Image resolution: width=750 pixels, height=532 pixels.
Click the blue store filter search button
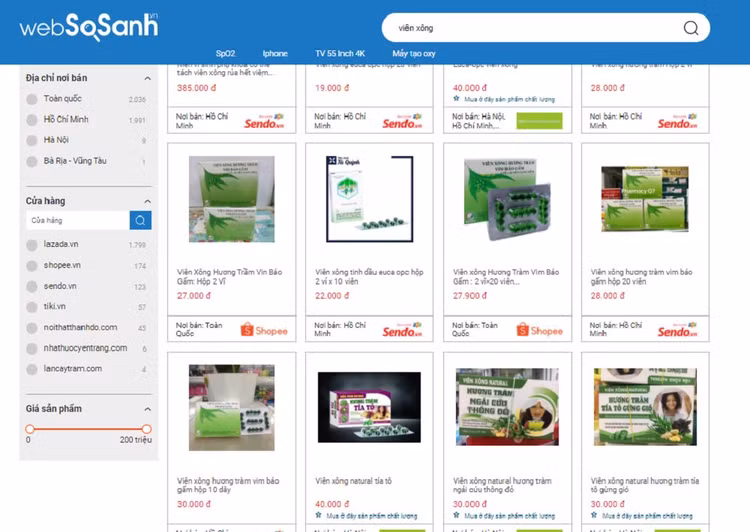140,220
